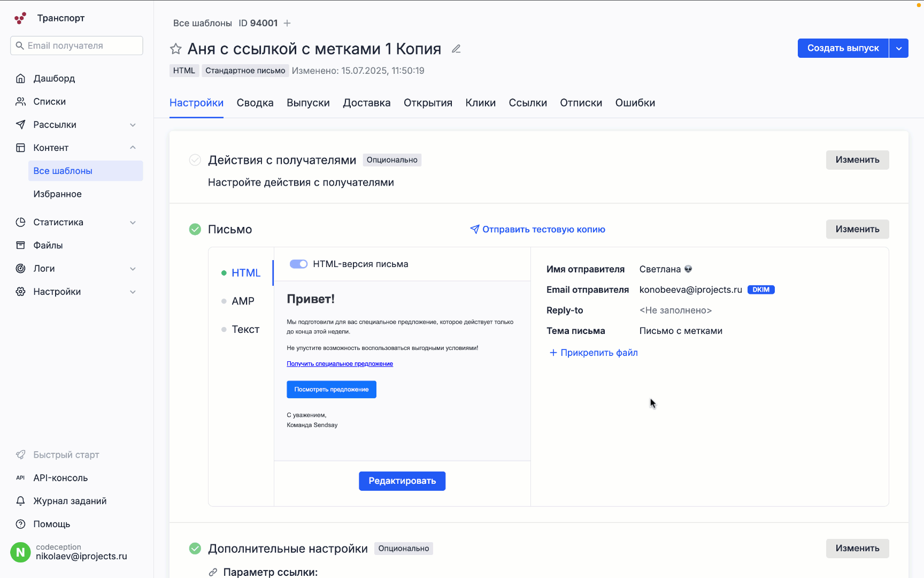Click the Создать выпуск button
This screenshot has width=924, height=578.
click(843, 48)
